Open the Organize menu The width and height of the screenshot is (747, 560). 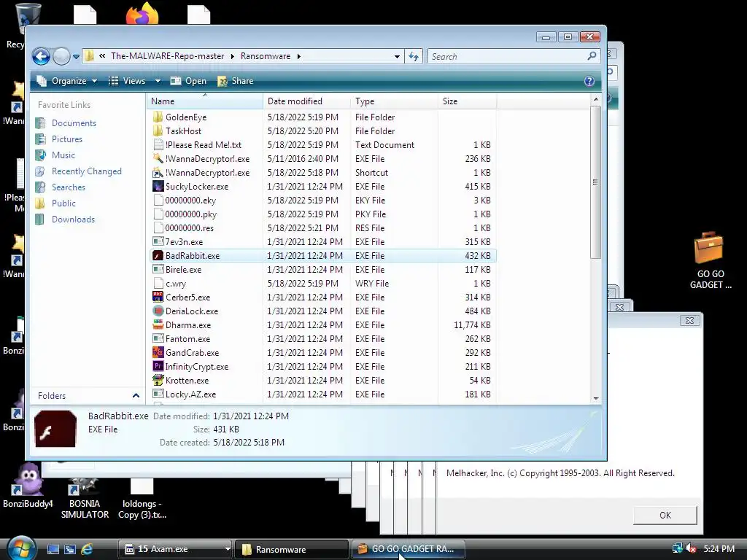(67, 81)
